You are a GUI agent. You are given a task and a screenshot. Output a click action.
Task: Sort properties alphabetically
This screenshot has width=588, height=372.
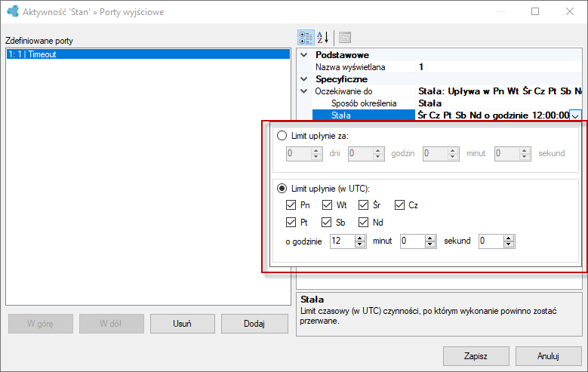coord(323,38)
